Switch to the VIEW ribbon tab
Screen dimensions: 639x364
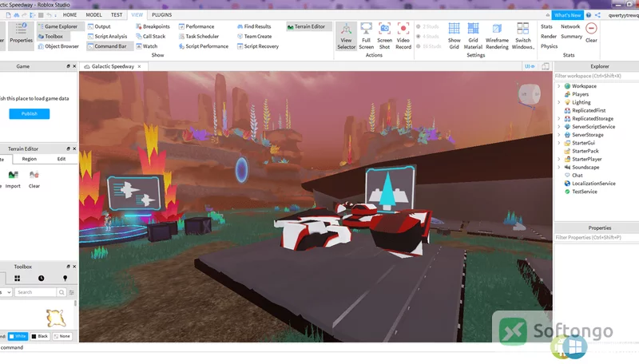coord(137,14)
